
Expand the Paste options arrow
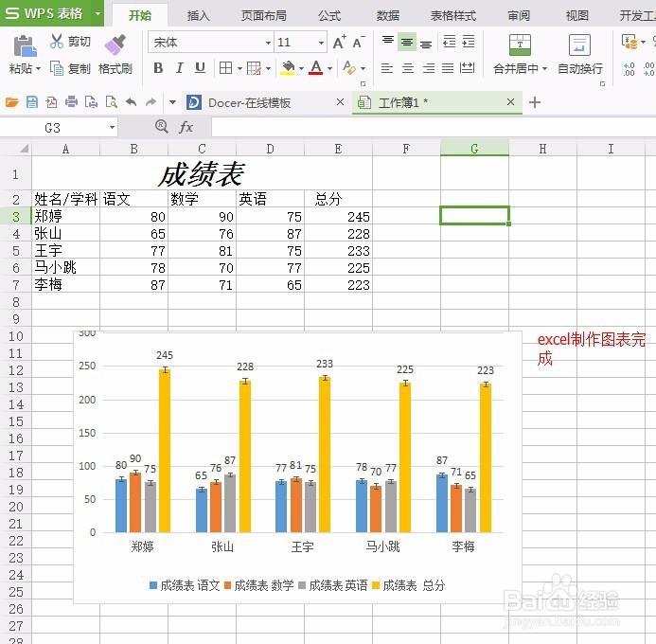38,68
